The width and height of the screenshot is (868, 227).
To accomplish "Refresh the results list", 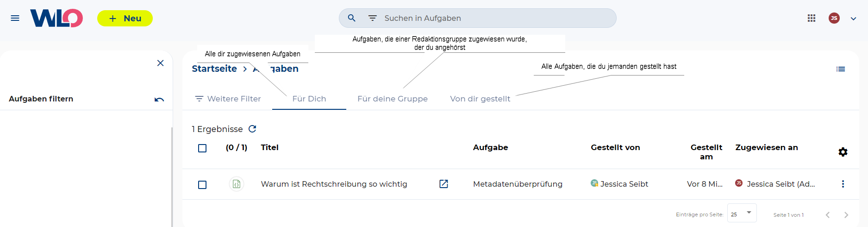I will pos(252,129).
